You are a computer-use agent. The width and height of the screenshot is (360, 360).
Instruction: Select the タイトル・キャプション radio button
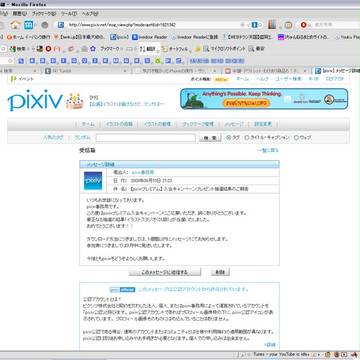click(247, 137)
